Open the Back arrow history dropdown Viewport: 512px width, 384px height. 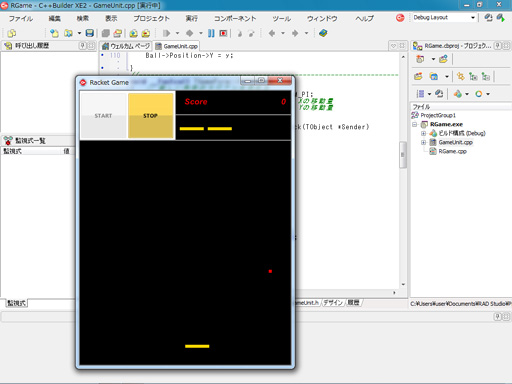(x=283, y=33)
